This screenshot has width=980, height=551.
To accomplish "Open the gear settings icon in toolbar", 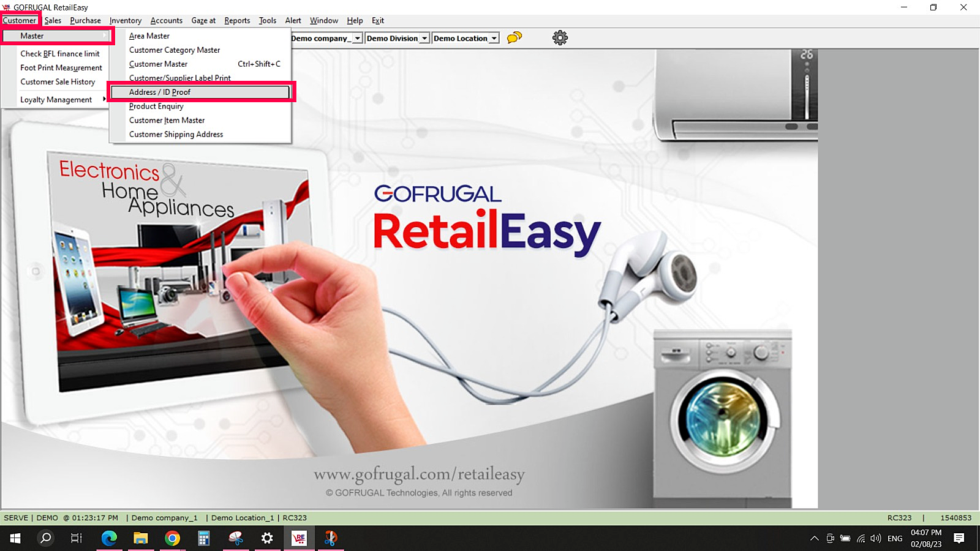I will tap(560, 38).
